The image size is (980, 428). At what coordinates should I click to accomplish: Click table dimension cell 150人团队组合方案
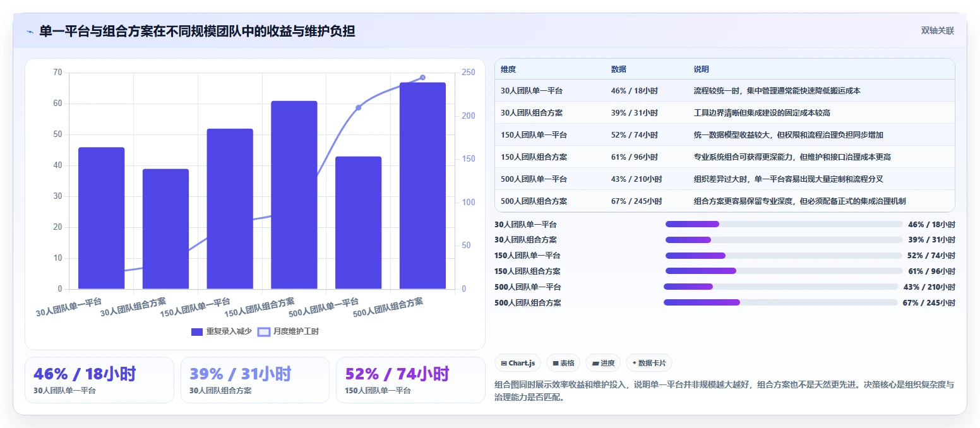[534, 157]
